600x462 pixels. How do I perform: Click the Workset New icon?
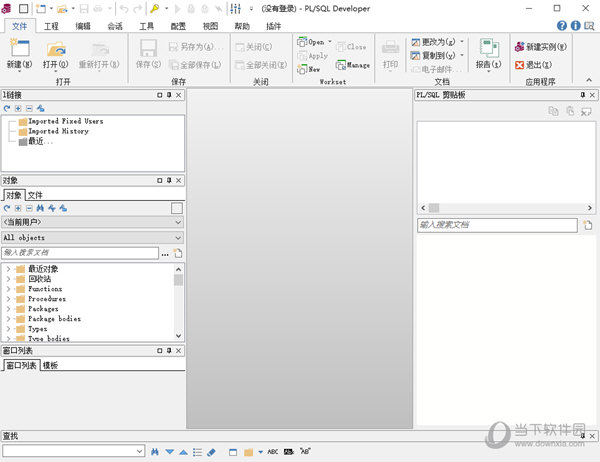(x=302, y=69)
